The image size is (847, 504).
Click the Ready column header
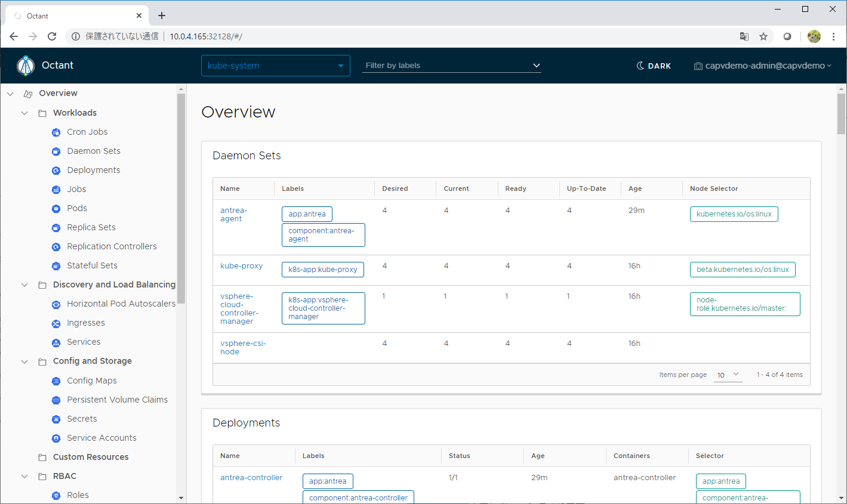516,188
